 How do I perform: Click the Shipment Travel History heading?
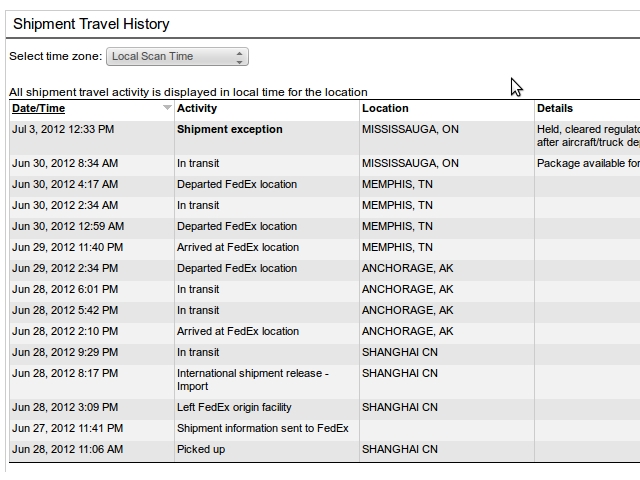[91, 24]
